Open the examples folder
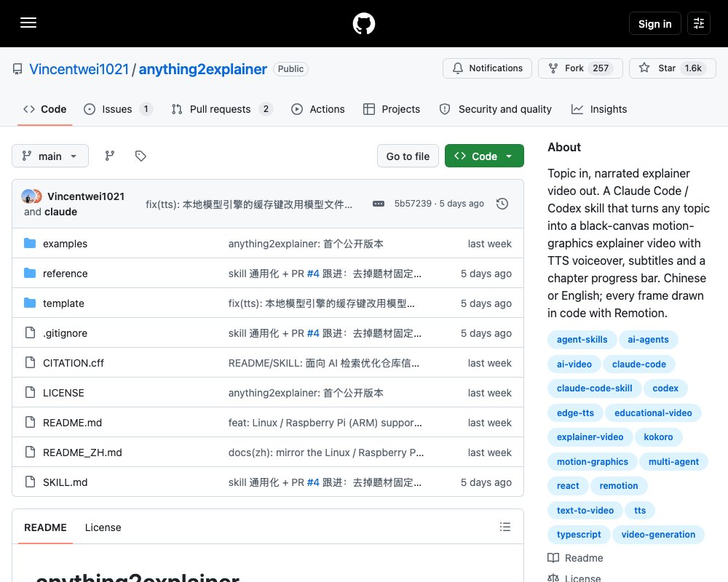Viewport: 728px width, 582px height. click(x=65, y=244)
